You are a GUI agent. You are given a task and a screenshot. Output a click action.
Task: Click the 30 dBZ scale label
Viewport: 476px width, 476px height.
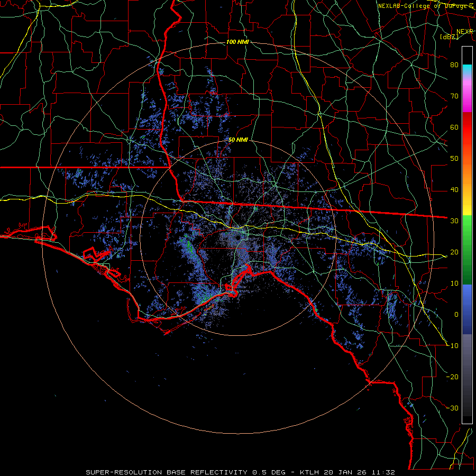454,221
